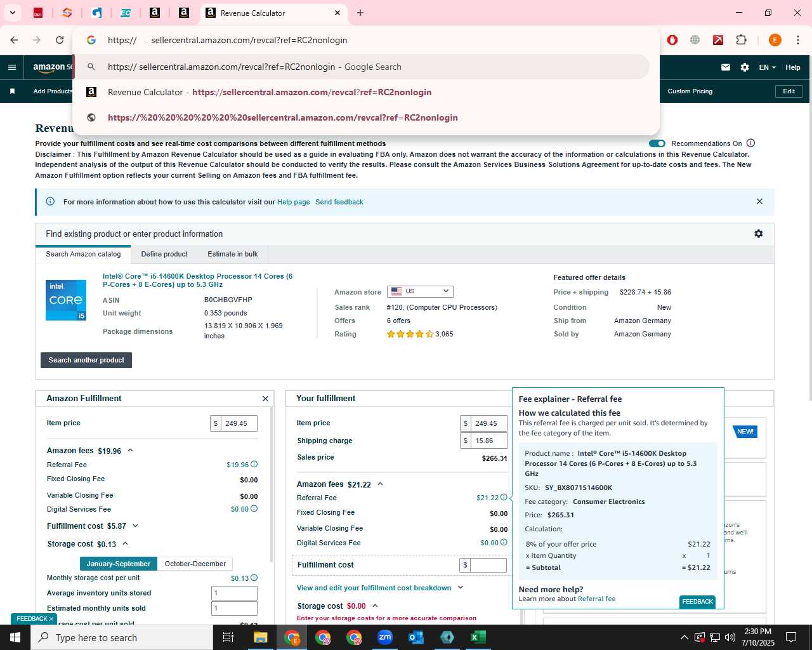Open the Seller Central hamburger menu
This screenshot has width=812, height=650.
coord(12,67)
